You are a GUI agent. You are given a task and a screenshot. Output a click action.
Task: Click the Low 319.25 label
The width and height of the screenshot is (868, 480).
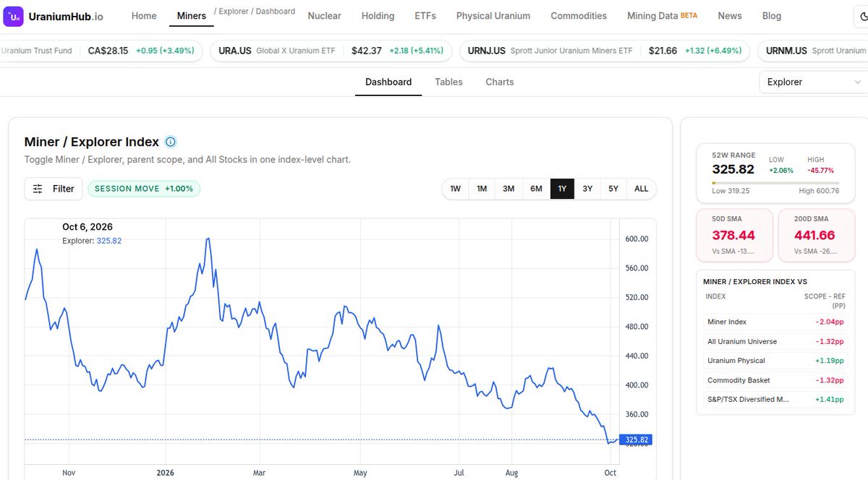(x=731, y=191)
